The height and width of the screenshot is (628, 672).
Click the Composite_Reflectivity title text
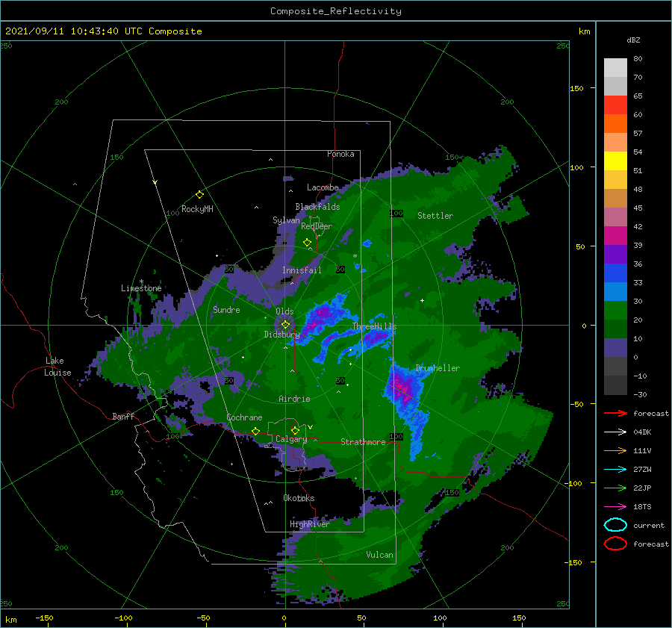pyautogui.click(x=336, y=11)
